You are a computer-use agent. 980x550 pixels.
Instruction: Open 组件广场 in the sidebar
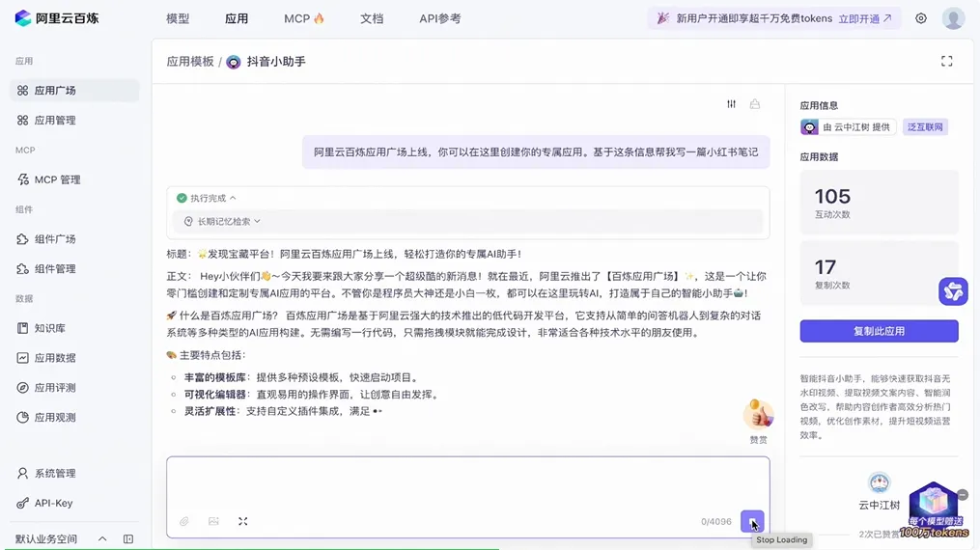point(74,239)
